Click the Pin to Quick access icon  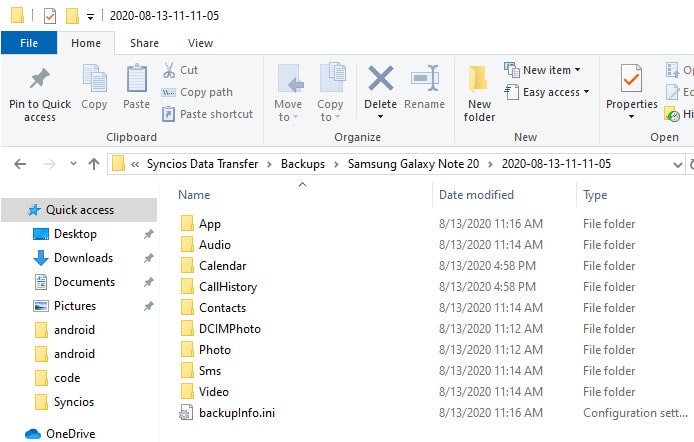click(40, 79)
